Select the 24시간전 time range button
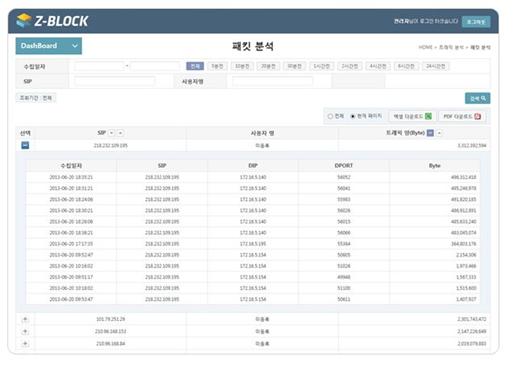 (x=436, y=66)
